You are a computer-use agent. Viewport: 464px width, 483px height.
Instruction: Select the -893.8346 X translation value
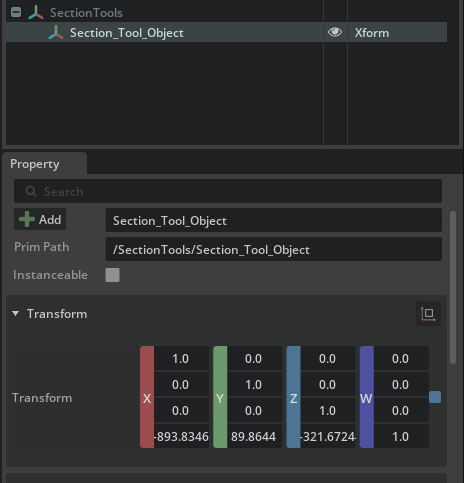click(182, 436)
